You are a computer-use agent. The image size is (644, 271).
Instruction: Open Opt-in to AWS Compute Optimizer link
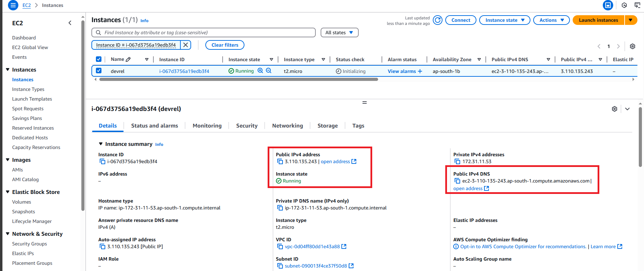[523, 246]
